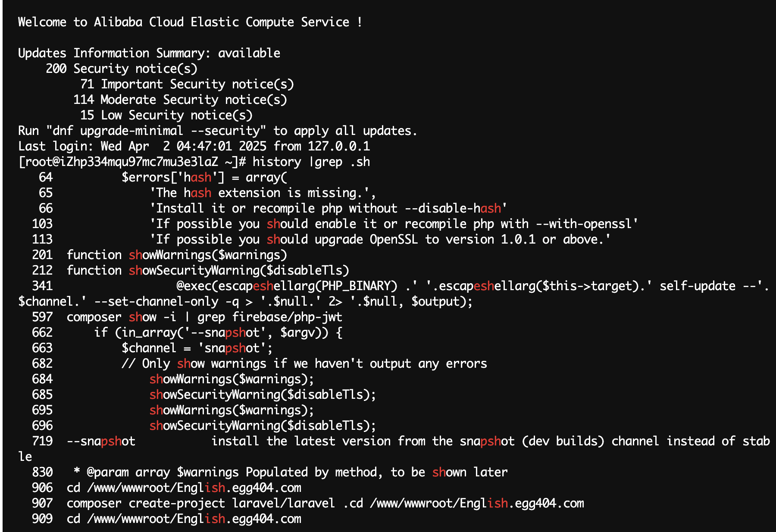Click line 719 --snapshot option text
The image size is (776, 532).
[100, 441]
